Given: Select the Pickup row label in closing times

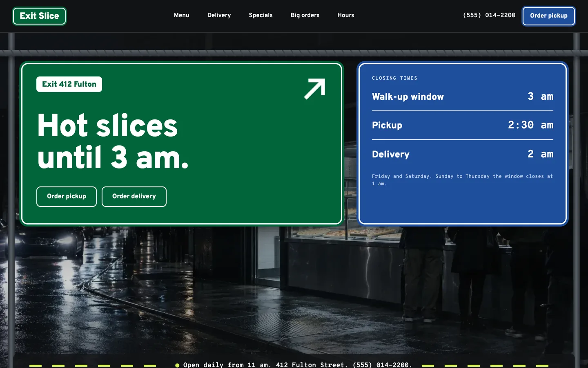Looking at the screenshot, I should click(x=387, y=126).
